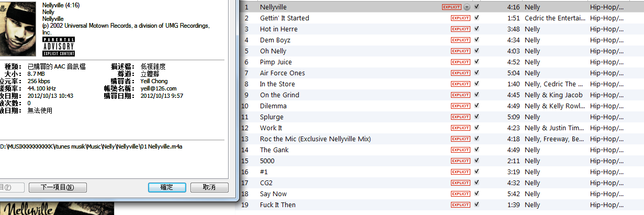Click the account name yeill@126.com
The height and width of the screenshot is (215, 644).
tap(159, 88)
